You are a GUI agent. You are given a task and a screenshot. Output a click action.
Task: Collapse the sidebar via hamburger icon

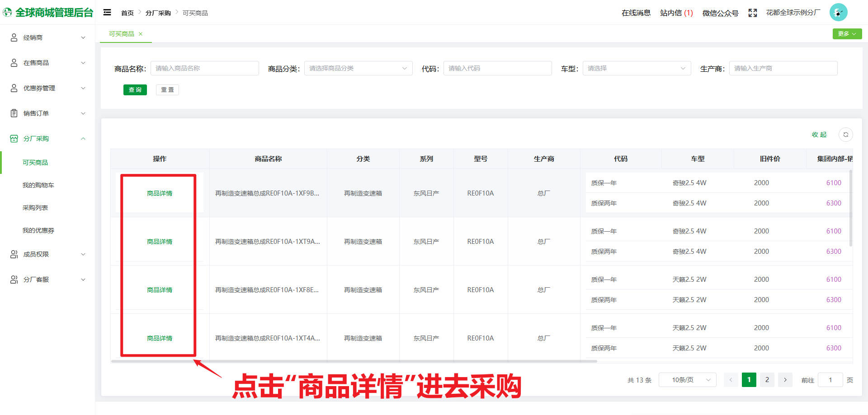(107, 12)
